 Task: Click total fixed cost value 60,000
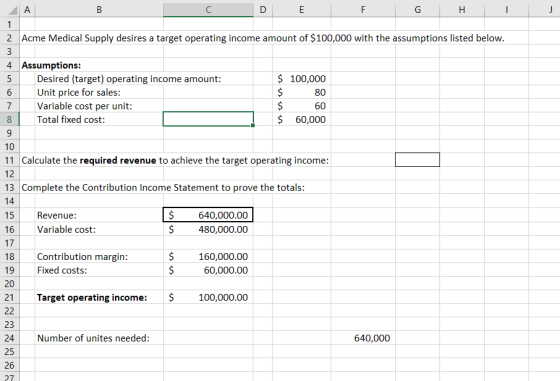click(x=302, y=120)
